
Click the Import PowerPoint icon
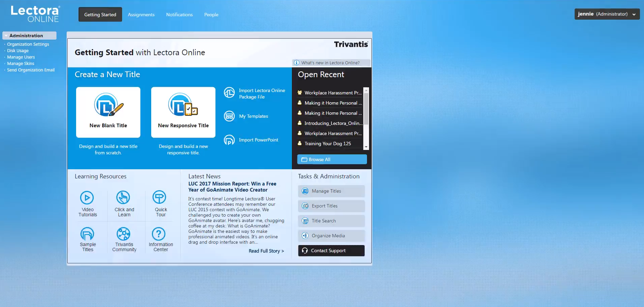[x=229, y=140]
